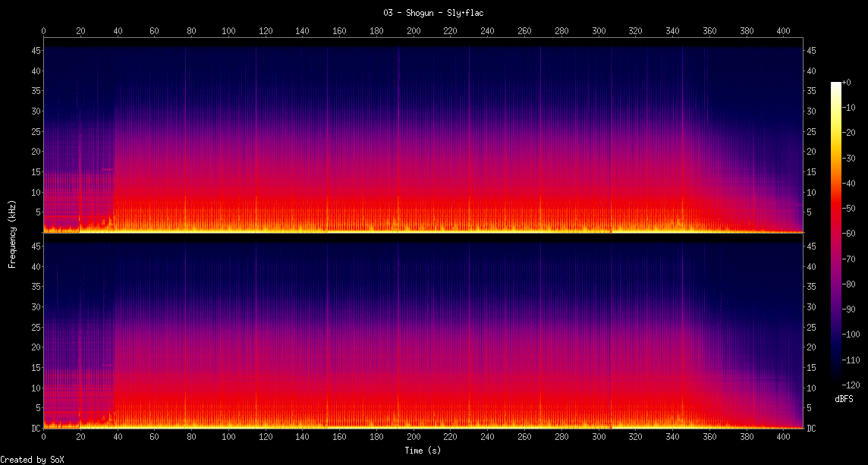The image size is (868, 465).
Task: Click the 'Created by SoX' text
Action: click(31, 460)
